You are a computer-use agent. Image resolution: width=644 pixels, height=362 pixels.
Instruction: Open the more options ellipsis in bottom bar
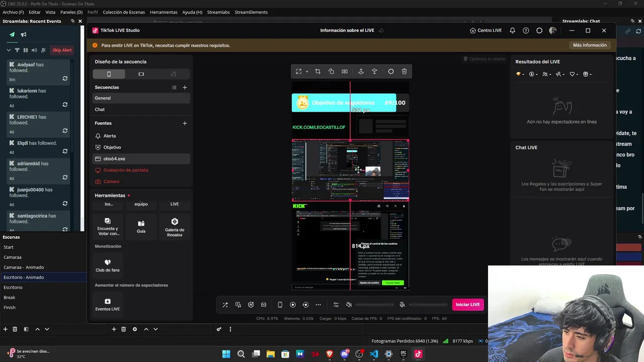click(318, 305)
